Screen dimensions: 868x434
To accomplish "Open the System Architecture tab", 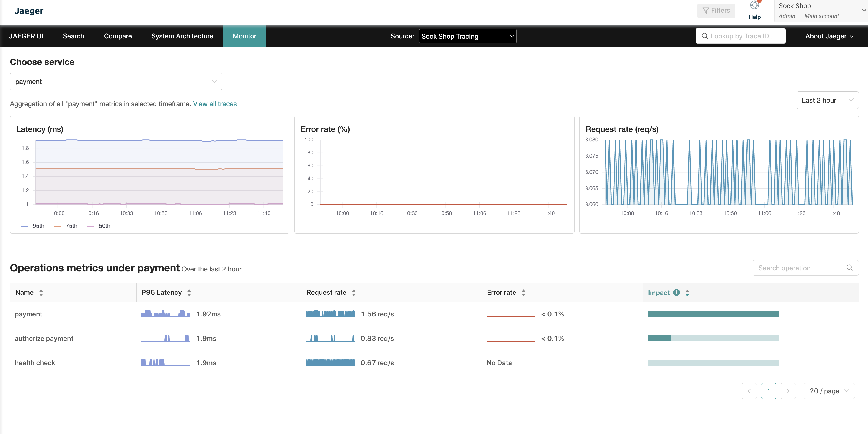I will coord(182,36).
